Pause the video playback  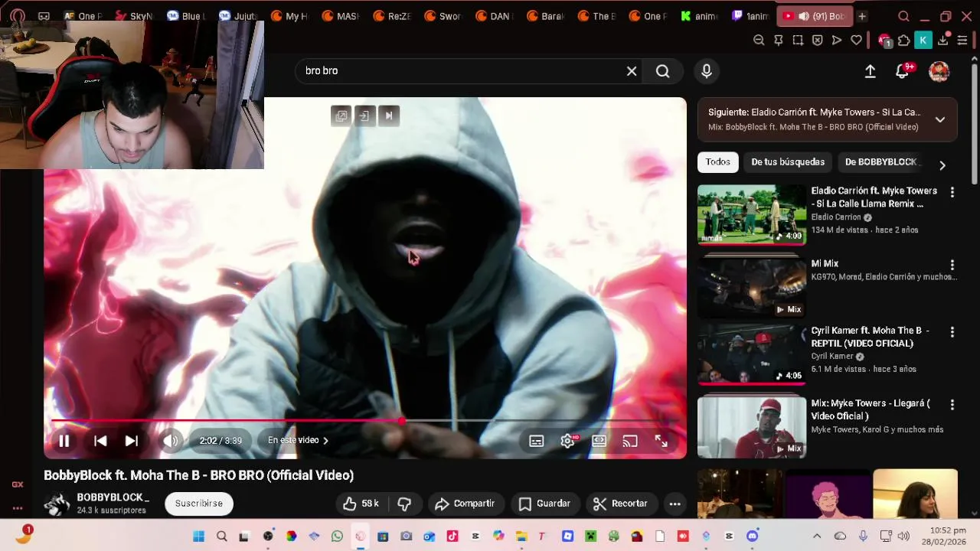point(64,441)
